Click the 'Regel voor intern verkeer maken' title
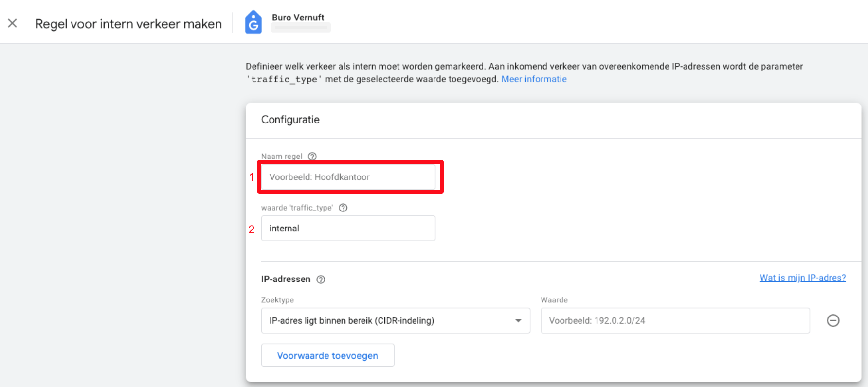 128,24
